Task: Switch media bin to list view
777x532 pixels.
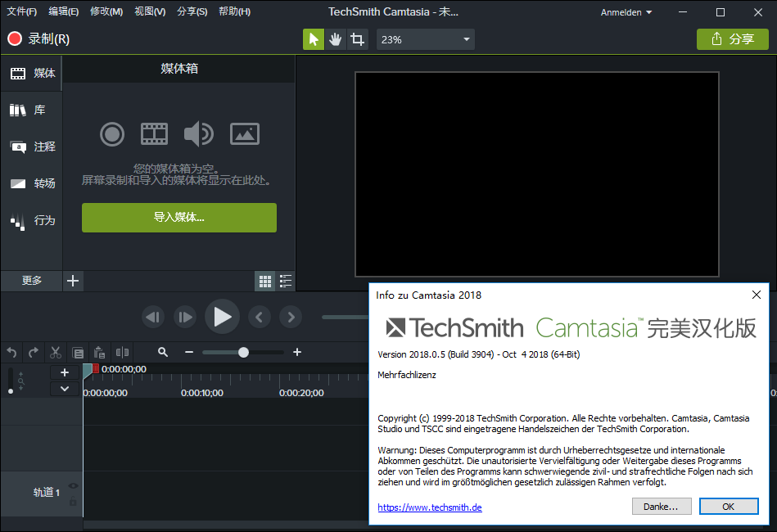Action: pyautogui.click(x=286, y=282)
